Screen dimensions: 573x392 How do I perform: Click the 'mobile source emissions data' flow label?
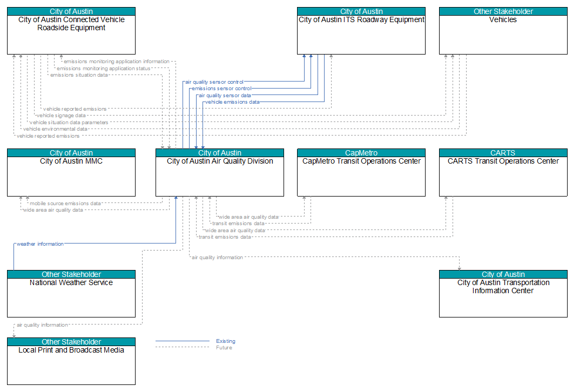click(65, 204)
